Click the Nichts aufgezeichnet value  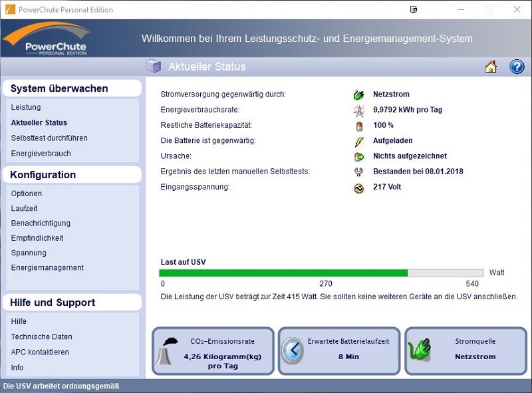pos(410,156)
